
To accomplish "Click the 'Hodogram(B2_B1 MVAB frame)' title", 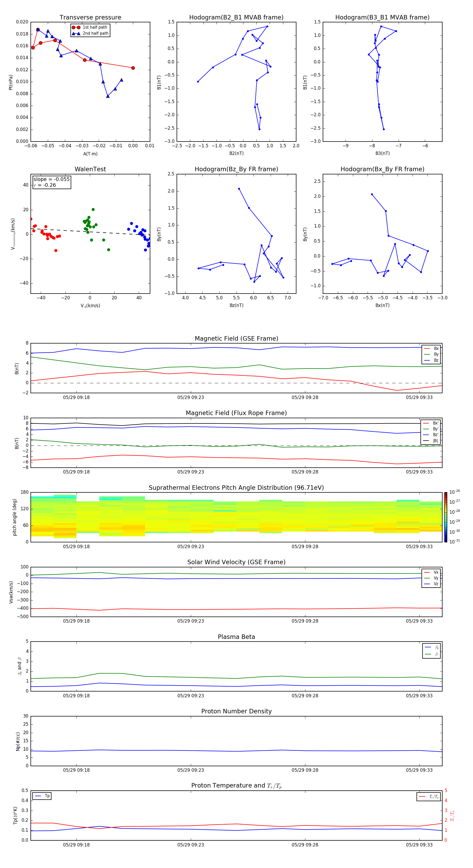I will point(236,17).
